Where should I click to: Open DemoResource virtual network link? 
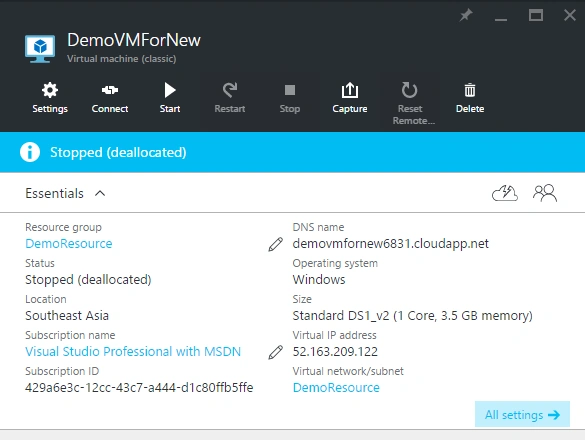click(336, 388)
